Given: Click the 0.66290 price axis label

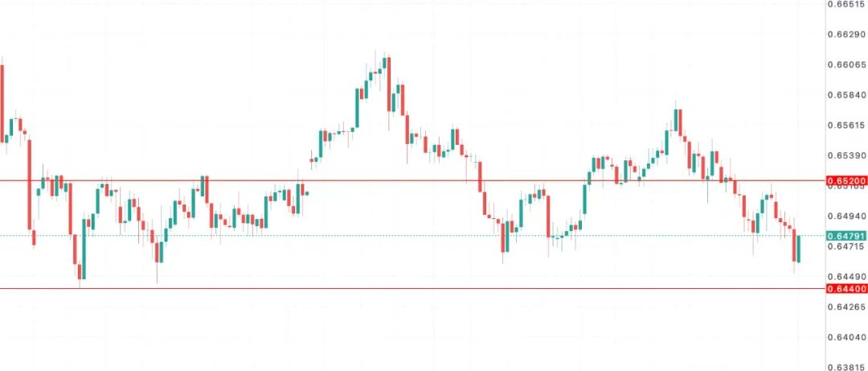Looking at the screenshot, I should [x=845, y=35].
